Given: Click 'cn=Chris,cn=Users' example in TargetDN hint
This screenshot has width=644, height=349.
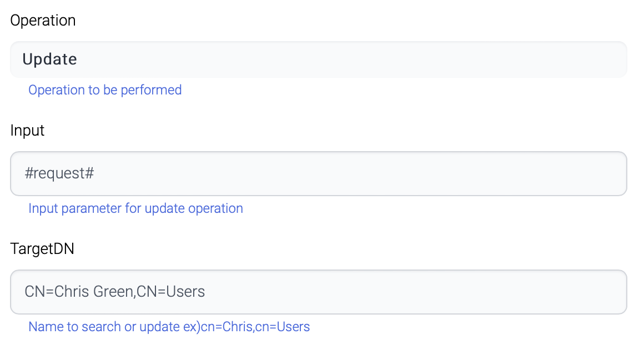Looking at the screenshot, I should 255,327.
